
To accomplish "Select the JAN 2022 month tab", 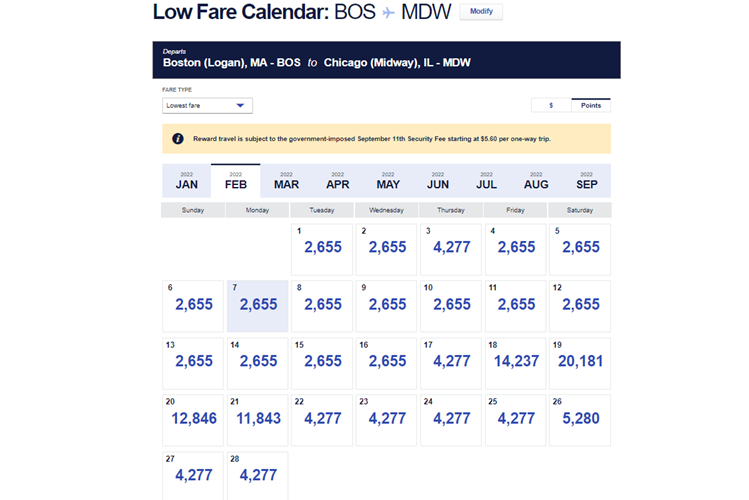I will 186,181.
